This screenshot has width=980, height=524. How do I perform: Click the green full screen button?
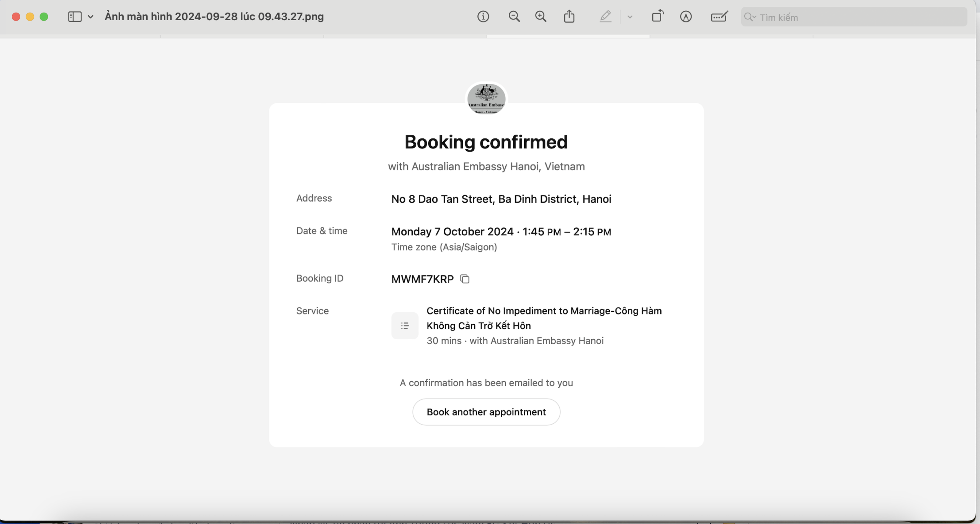tap(44, 17)
